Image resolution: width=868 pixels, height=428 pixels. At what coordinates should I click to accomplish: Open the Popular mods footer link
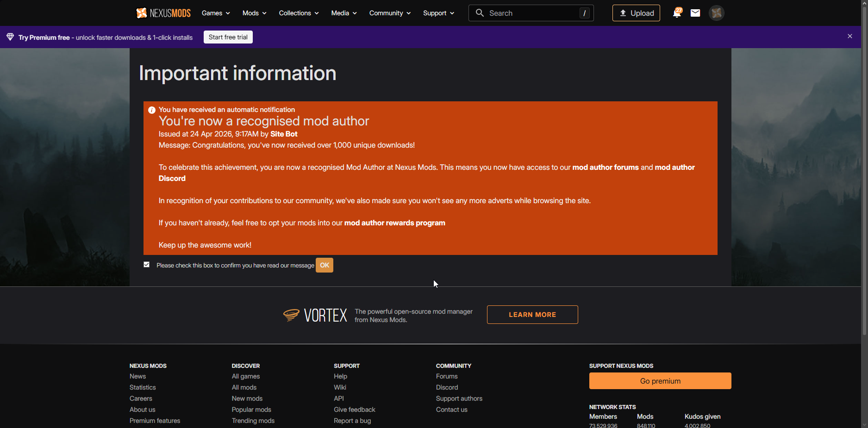[251, 409]
